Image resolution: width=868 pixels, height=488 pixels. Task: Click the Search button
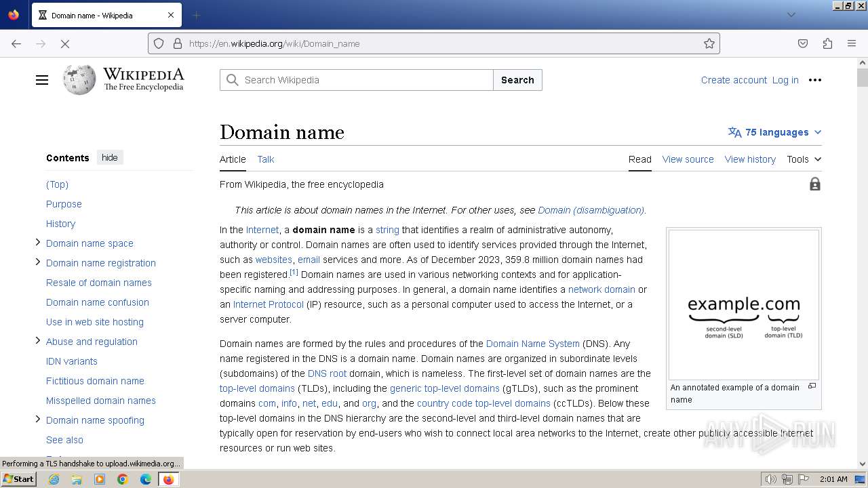click(x=517, y=80)
